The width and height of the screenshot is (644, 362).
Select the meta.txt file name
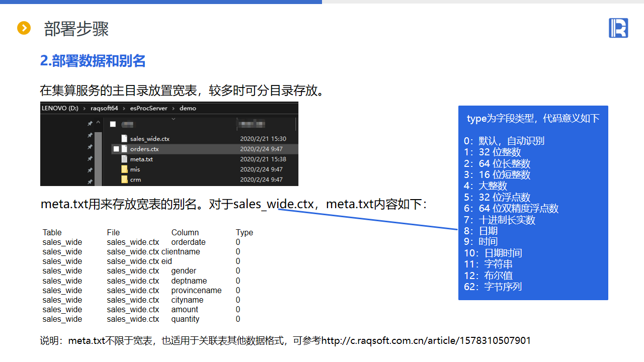141,159
